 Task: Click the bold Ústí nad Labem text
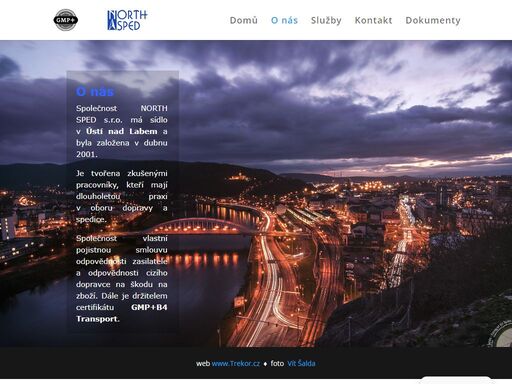(121, 131)
